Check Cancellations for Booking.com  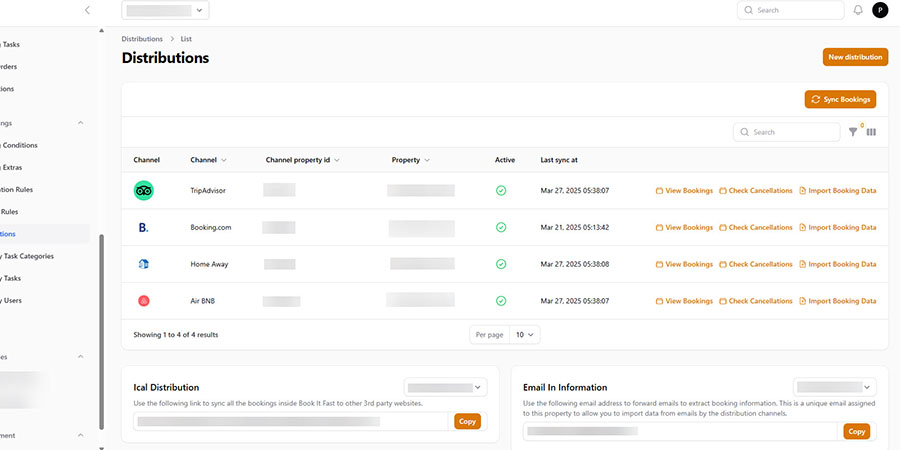tap(756, 227)
